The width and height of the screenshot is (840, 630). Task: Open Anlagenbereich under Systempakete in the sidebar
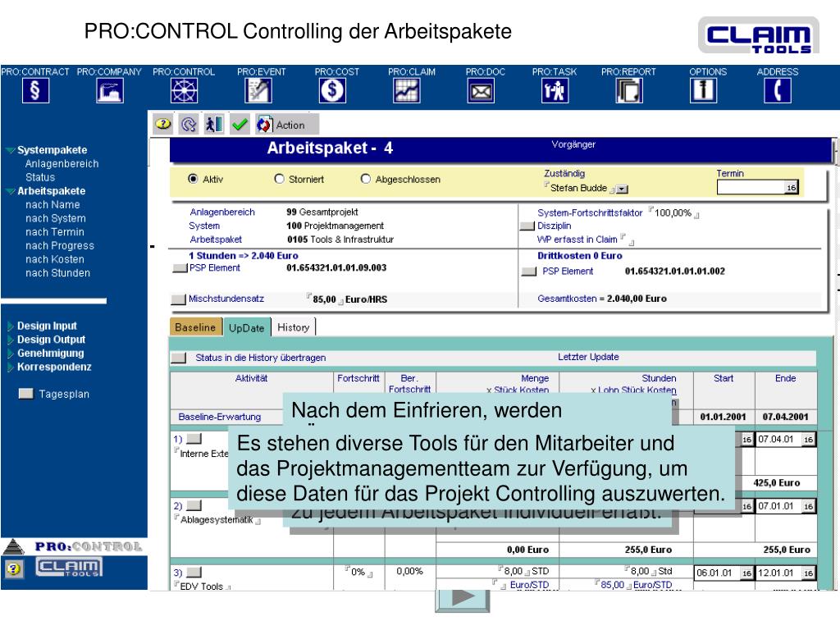62,164
